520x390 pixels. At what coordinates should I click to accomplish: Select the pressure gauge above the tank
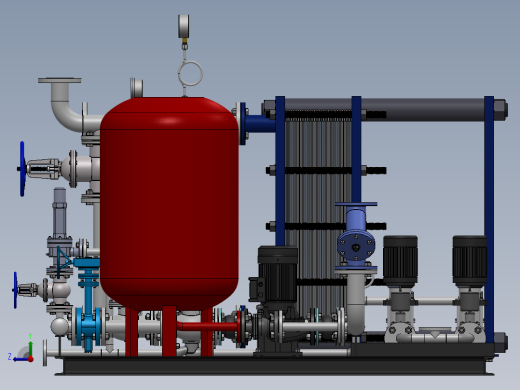[x=183, y=26]
